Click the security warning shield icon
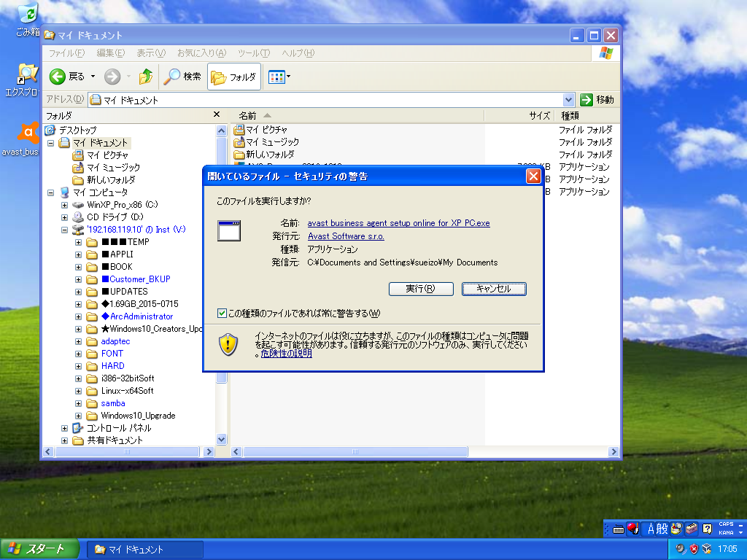747x560 pixels. (x=228, y=344)
